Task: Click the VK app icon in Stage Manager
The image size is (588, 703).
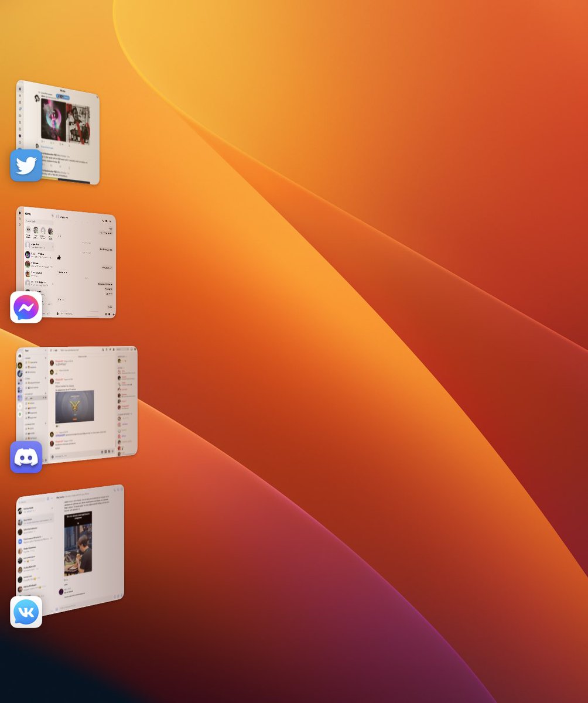Action: 26,612
